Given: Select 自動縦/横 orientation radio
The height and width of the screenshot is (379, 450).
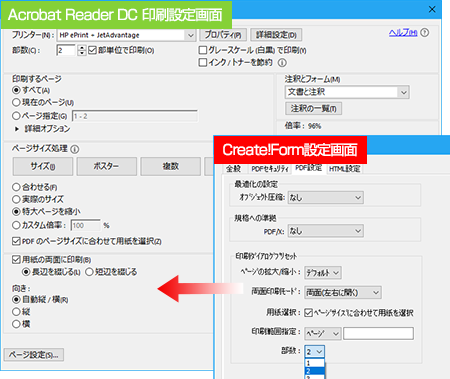Looking at the screenshot, I should (x=16, y=300).
